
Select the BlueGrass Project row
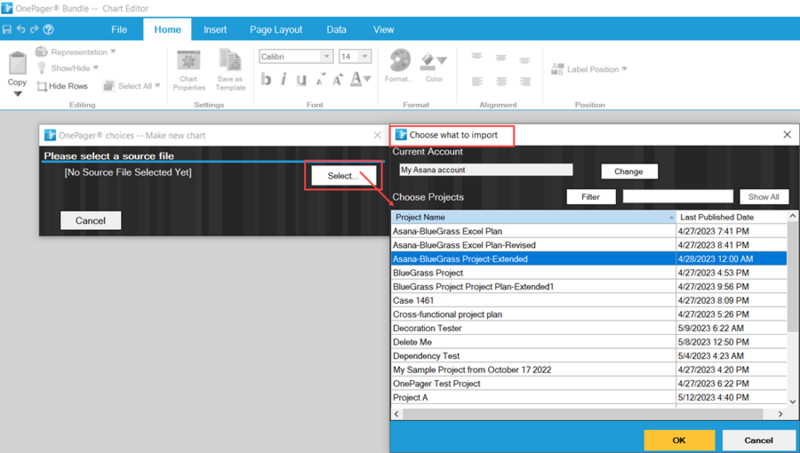[x=589, y=273]
